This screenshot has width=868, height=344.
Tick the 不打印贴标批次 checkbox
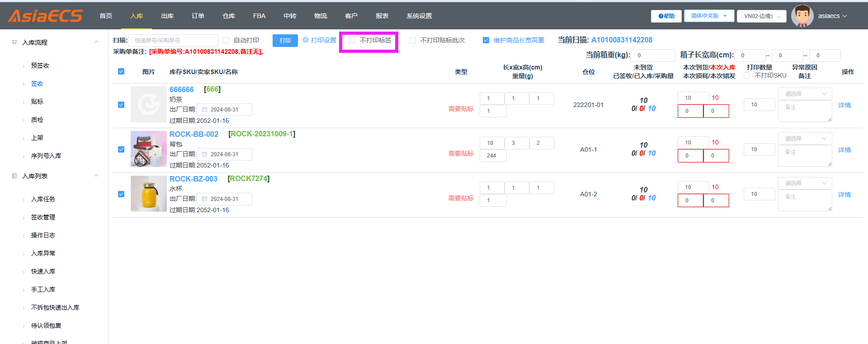[413, 40]
